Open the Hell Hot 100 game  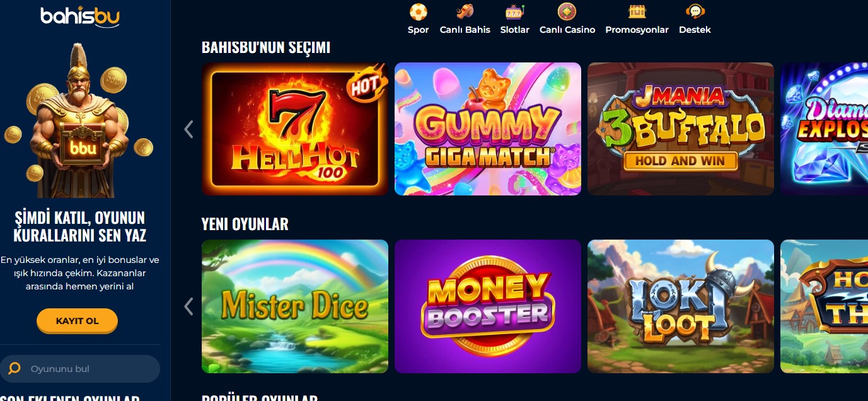295,129
